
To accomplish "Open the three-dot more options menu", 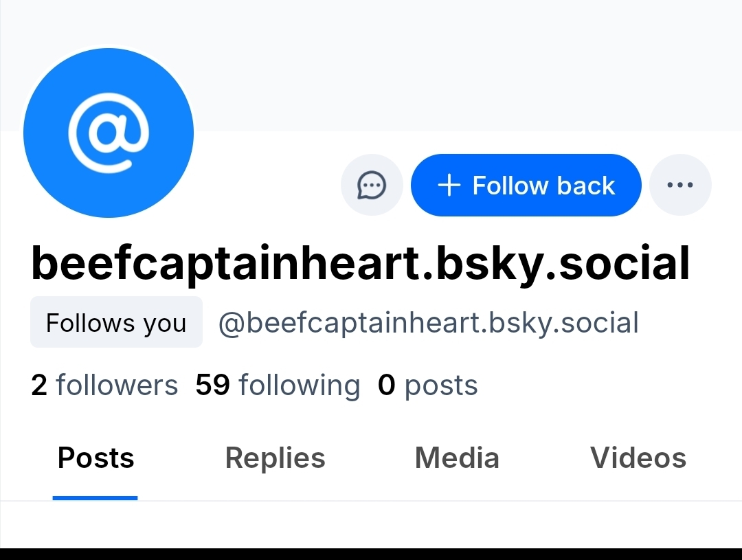I will 680,185.
